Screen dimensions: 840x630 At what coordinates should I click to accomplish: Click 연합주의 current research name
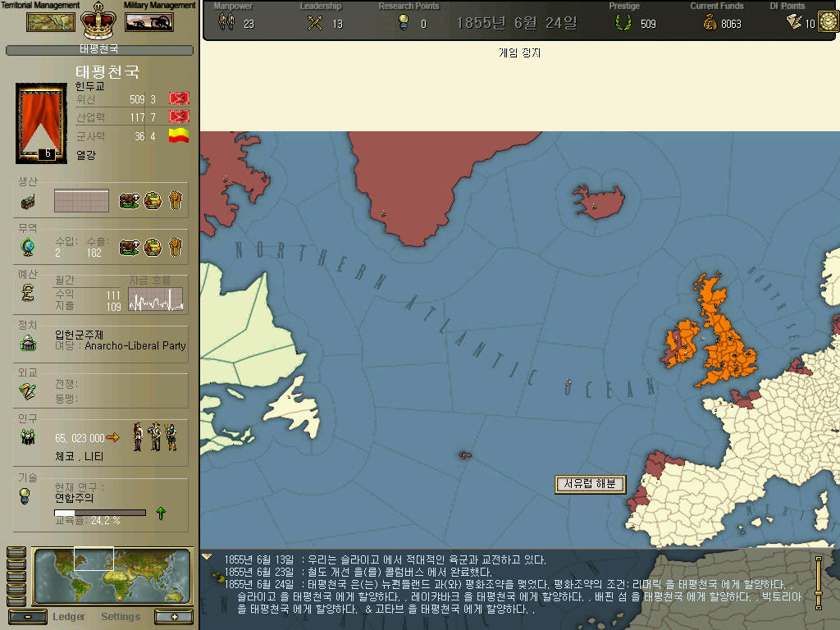74,498
